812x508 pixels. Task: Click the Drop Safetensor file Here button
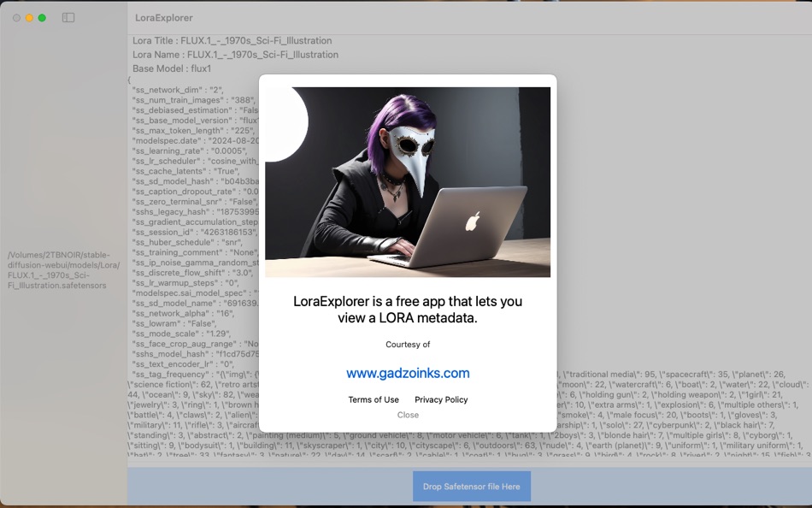tap(470, 486)
